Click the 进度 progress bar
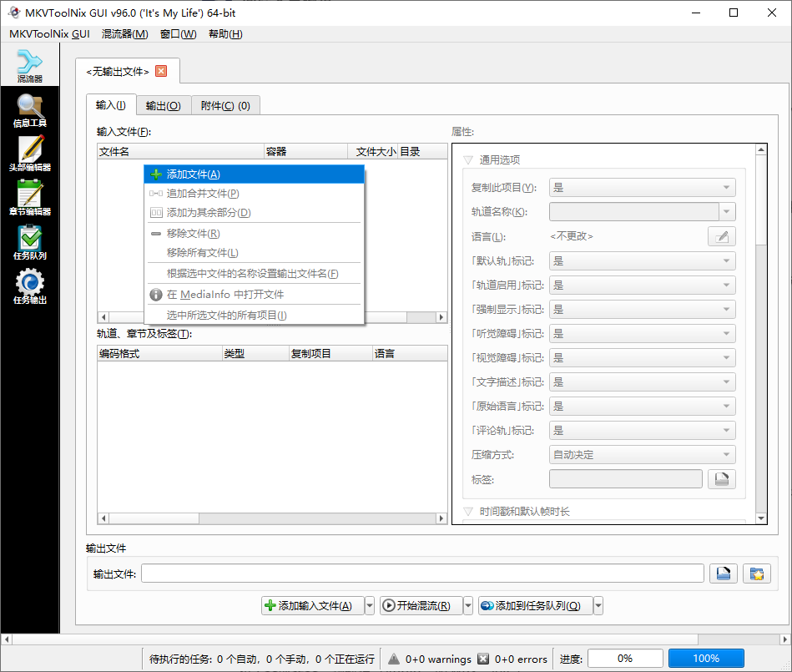 (x=624, y=658)
